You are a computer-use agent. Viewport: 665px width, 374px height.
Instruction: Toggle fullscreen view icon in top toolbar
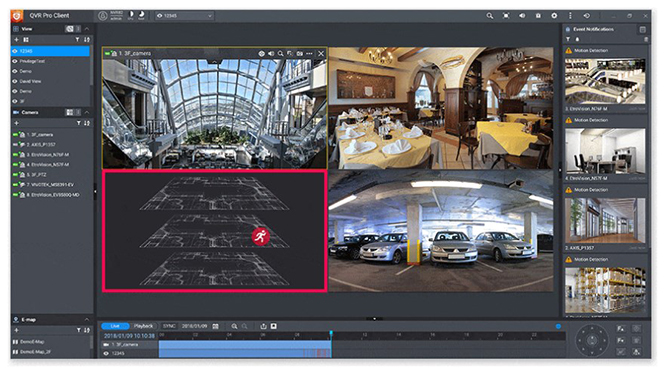click(x=506, y=16)
